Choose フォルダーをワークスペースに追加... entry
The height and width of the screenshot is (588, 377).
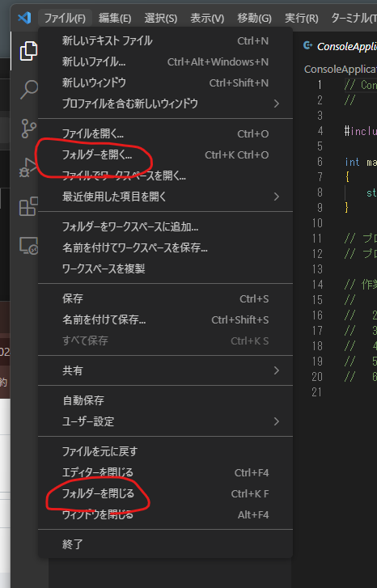click(165, 227)
